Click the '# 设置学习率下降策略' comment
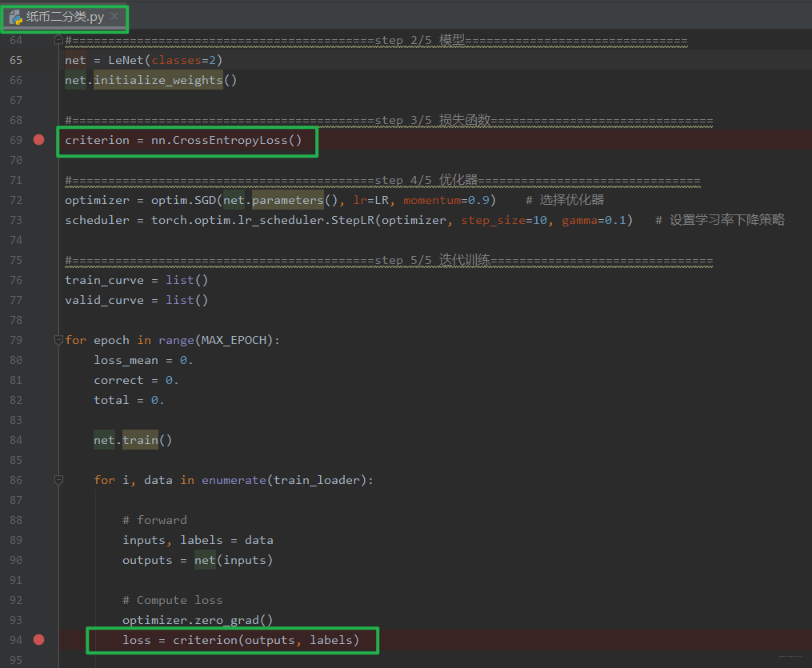 720,221
